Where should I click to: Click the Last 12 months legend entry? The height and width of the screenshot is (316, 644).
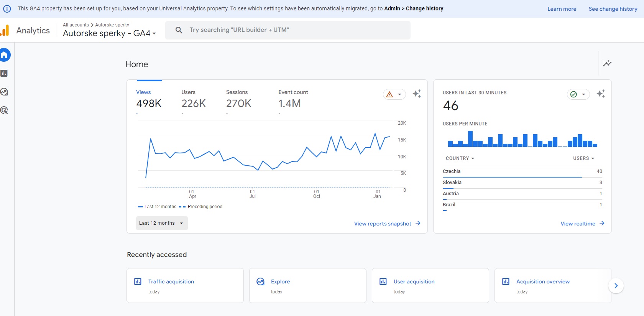click(x=157, y=207)
